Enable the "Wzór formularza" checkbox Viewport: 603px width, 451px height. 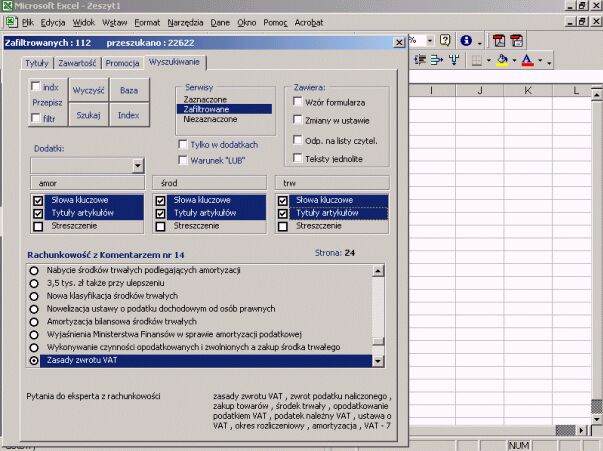click(x=298, y=103)
